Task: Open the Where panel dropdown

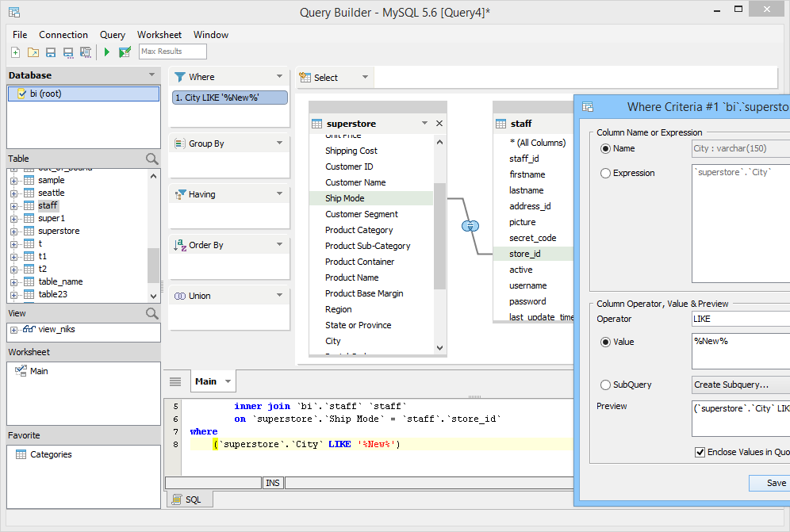Action: (x=280, y=77)
